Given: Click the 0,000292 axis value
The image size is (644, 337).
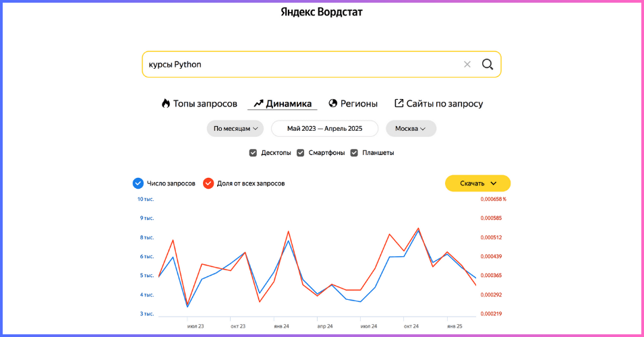Looking at the screenshot, I should point(491,295).
